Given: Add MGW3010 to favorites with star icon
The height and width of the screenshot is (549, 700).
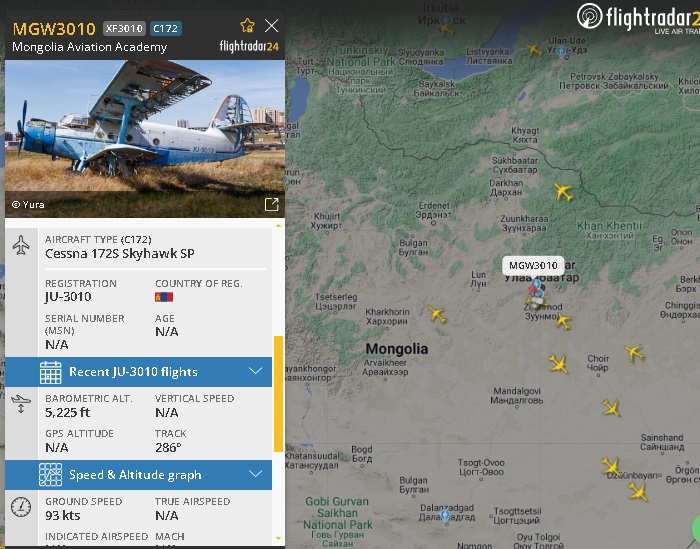Looking at the screenshot, I should pyautogui.click(x=247, y=25).
